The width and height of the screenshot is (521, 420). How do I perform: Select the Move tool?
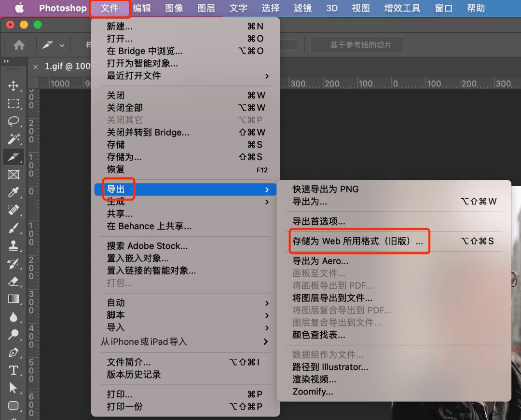[14, 86]
